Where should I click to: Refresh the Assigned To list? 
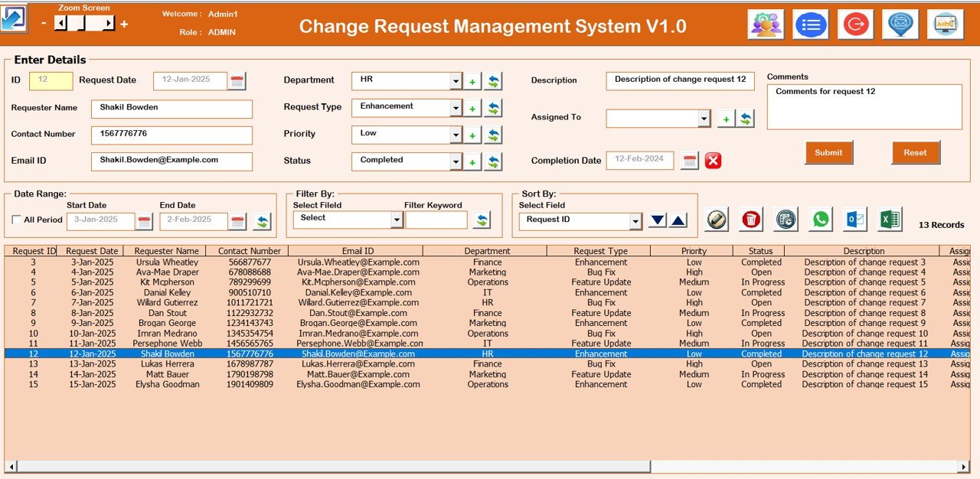point(745,119)
